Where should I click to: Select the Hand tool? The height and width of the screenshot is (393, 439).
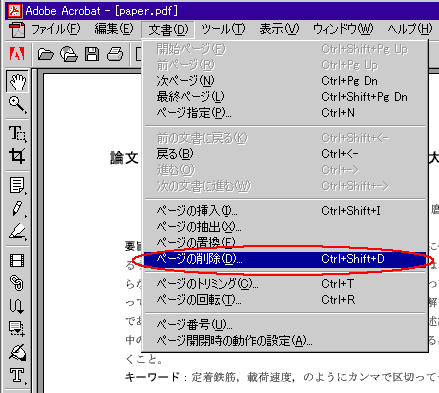click(17, 81)
